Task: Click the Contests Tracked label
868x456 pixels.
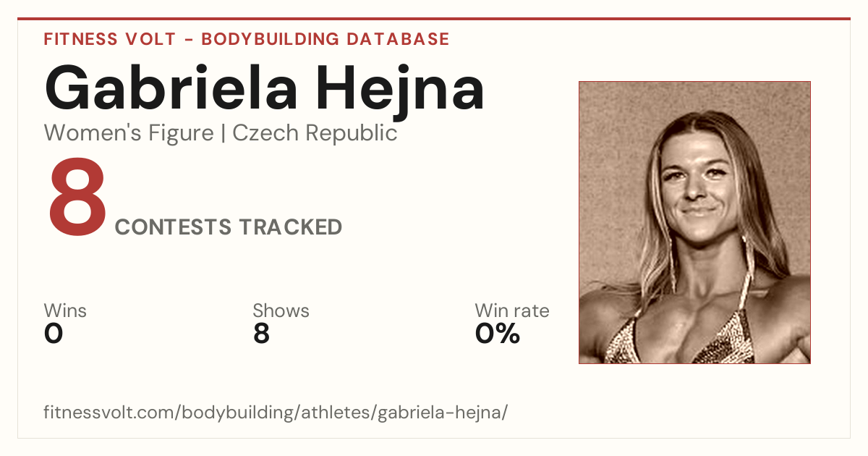Action: point(229,227)
